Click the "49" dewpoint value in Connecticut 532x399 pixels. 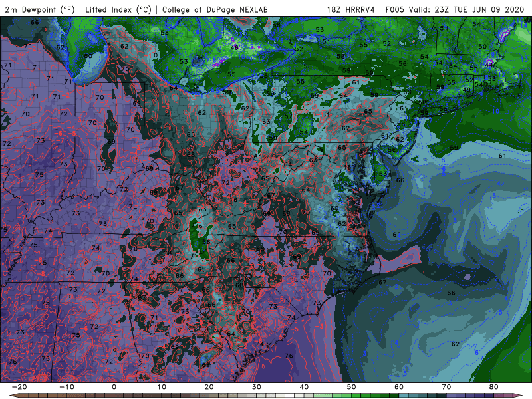point(467,90)
